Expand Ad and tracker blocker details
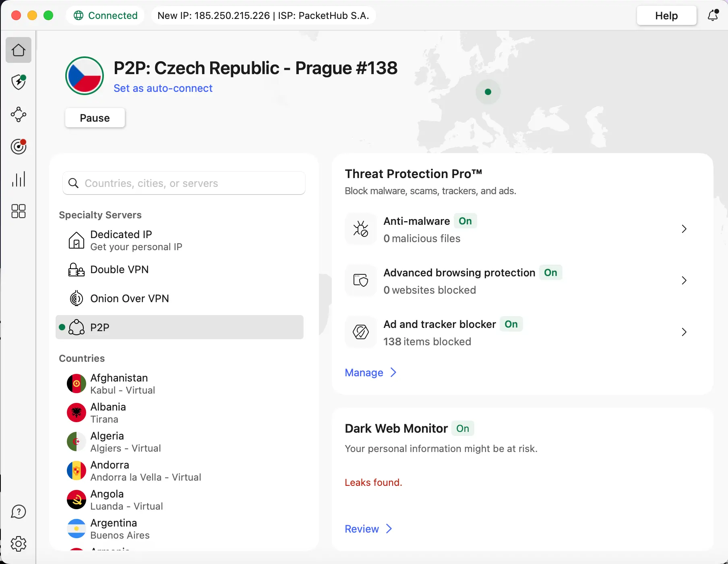Screen dimensions: 728x564 pyautogui.click(x=684, y=332)
